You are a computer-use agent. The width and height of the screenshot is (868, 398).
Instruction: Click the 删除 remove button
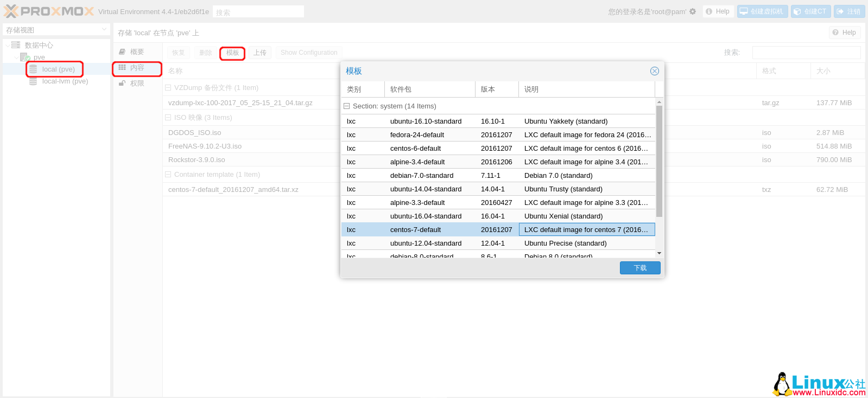coord(206,53)
